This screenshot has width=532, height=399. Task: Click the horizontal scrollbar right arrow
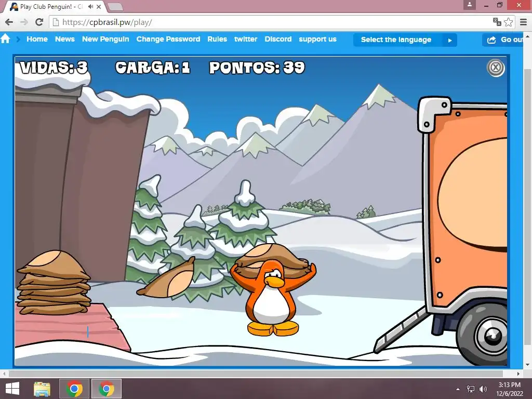click(518, 374)
